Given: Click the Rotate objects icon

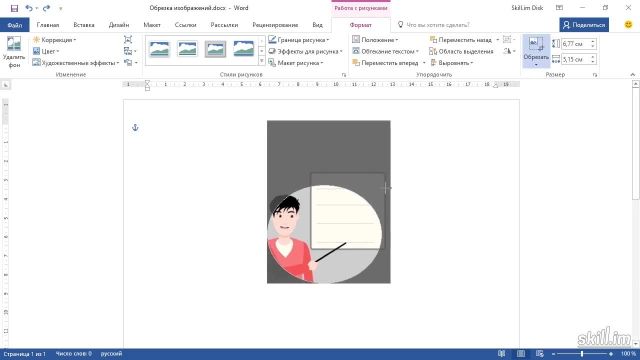Looking at the screenshot, I should pos(507,51).
